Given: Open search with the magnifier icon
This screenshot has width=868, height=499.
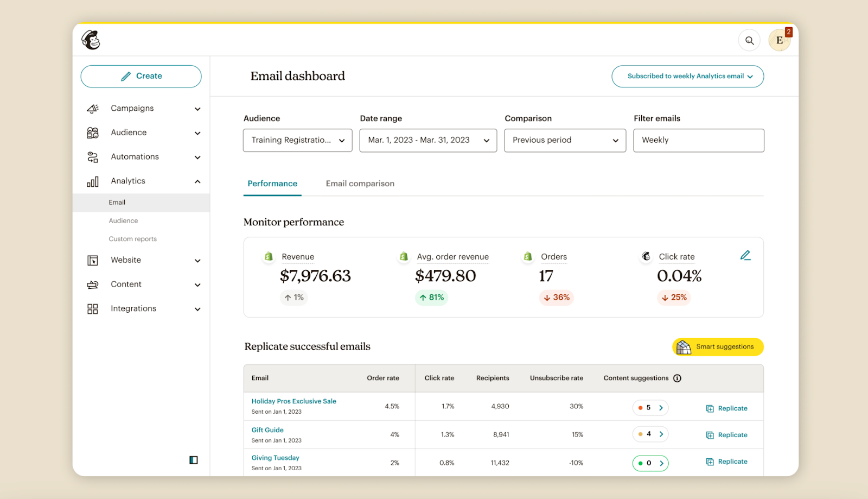Looking at the screenshot, I should click(x=749, y=40).
